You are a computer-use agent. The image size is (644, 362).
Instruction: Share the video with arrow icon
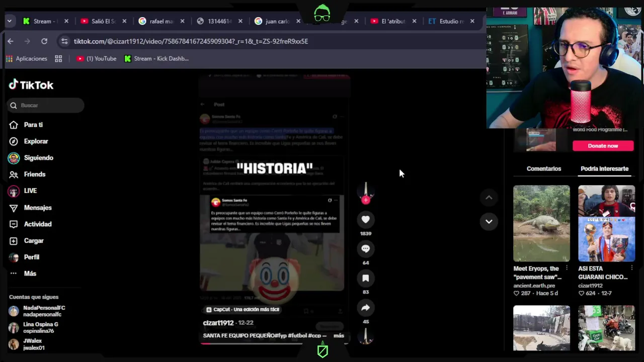366,308
